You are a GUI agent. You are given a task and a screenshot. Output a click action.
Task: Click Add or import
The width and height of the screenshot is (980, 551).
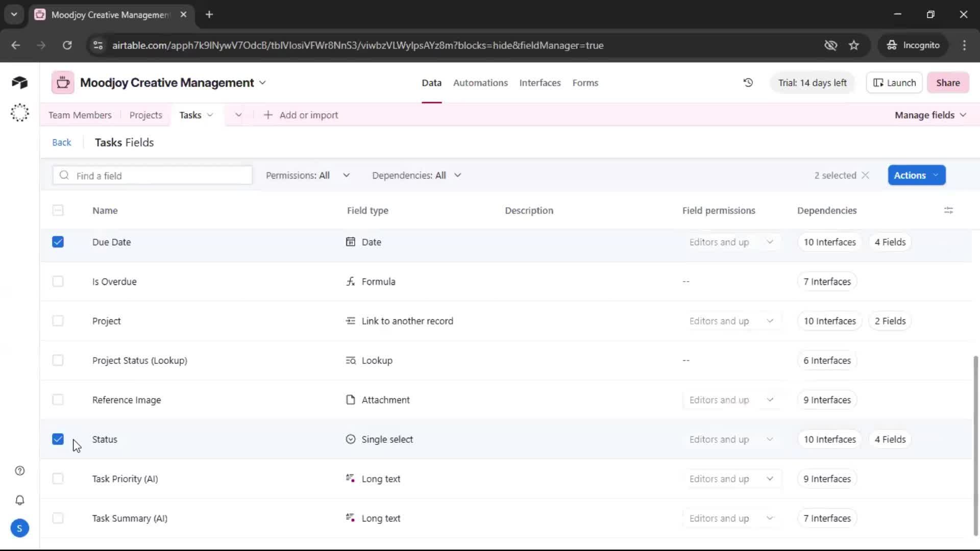(x=301, y=115)
